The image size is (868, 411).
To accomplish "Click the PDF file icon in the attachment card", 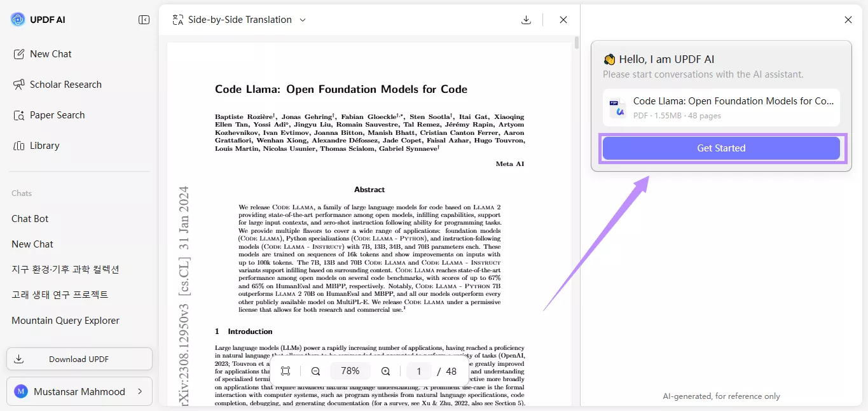I will point(617,108).
